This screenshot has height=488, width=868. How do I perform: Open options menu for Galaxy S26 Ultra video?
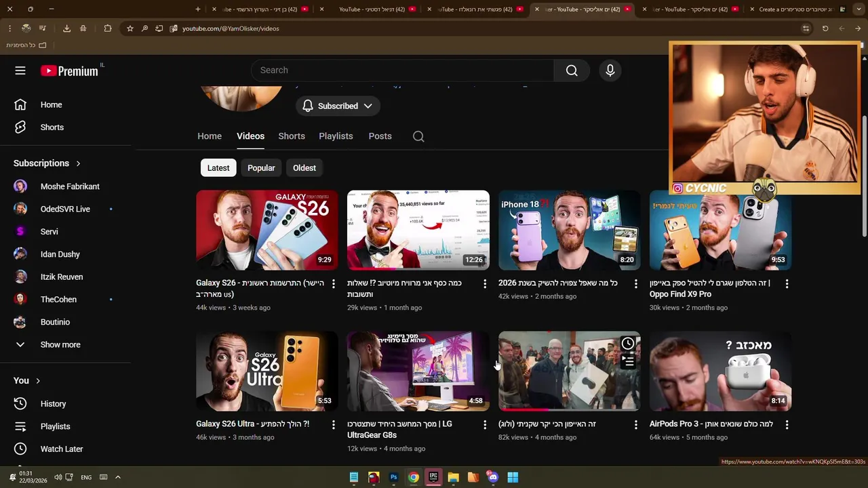tap(333, 425)
